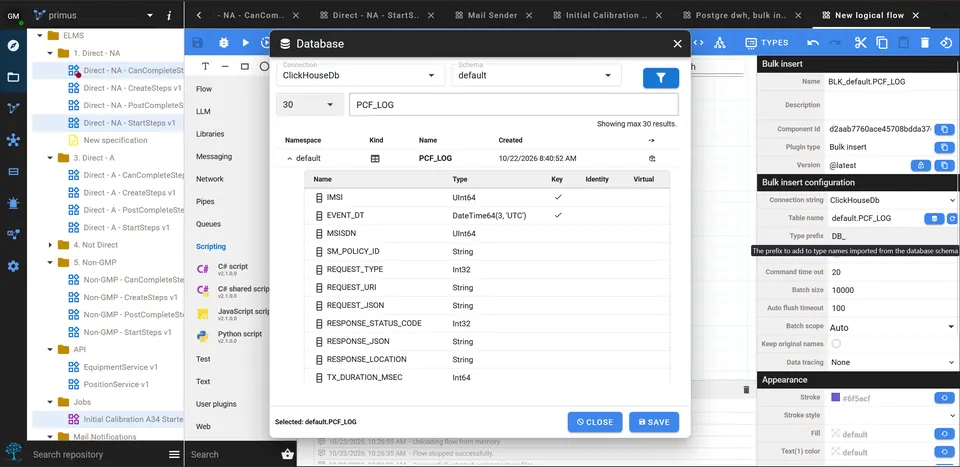
Task: Open the max results 30 dropdown
Action: coord(309,105)
